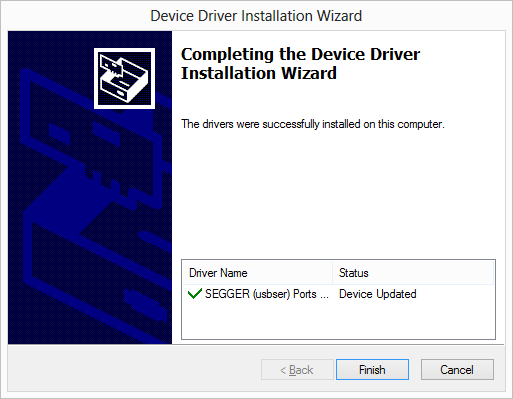Go back using the disabled Back button
Viewport: 513px width, 399px height.
pos(297,369)
